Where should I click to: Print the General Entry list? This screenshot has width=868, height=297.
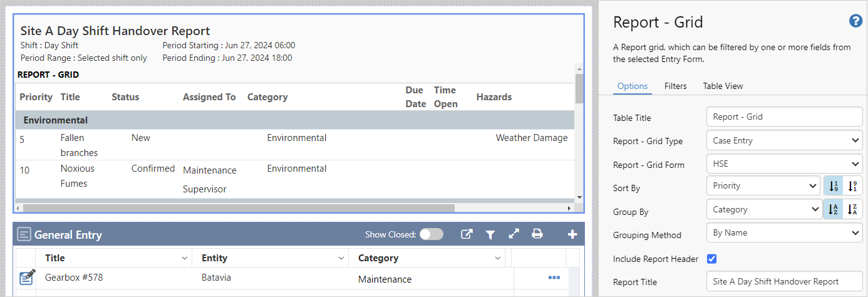coord(537,234)
